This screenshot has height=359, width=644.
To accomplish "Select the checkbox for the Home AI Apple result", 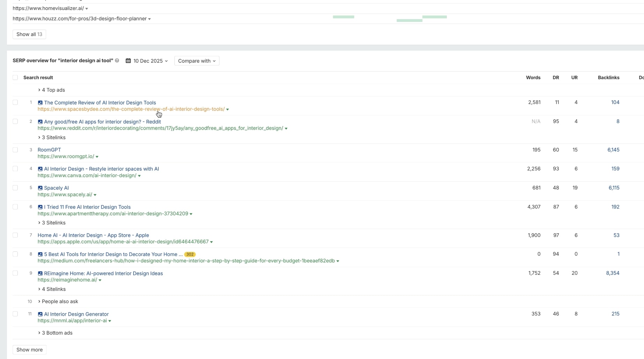I will coord(15,235).
